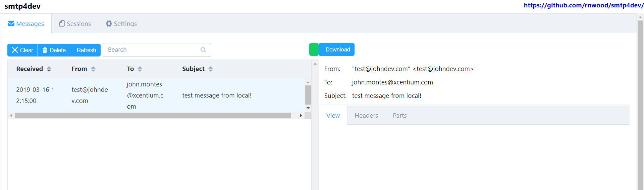Image resolution: width=644 pixels, height=190 pixels.
Task: Sort messages by the Subject column arrows
Action: point(211,69)
